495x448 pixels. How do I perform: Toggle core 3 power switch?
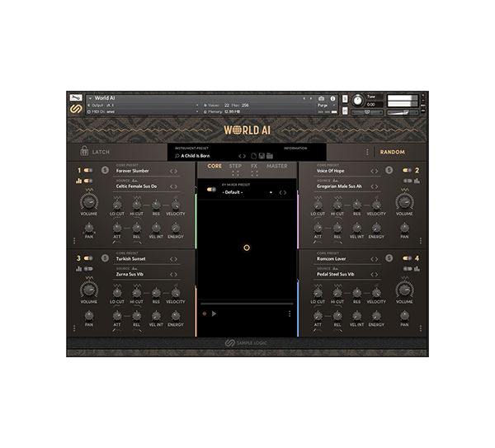click(88, 258)
